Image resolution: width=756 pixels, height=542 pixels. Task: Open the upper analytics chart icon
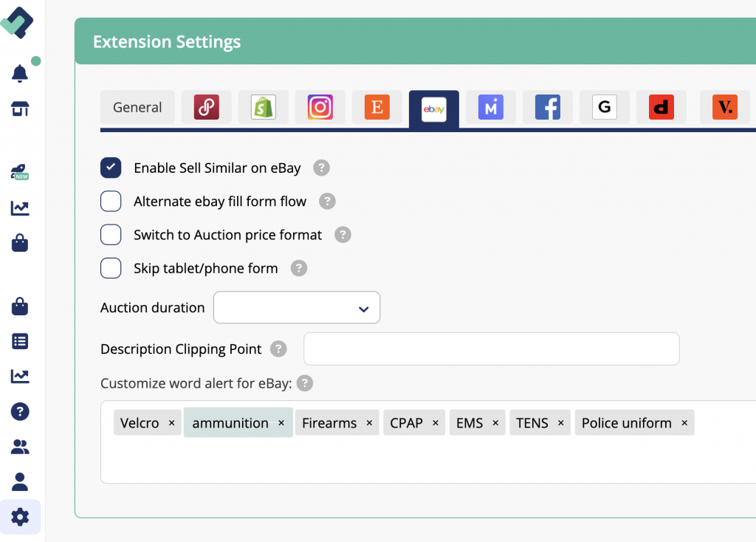(20, 207)
